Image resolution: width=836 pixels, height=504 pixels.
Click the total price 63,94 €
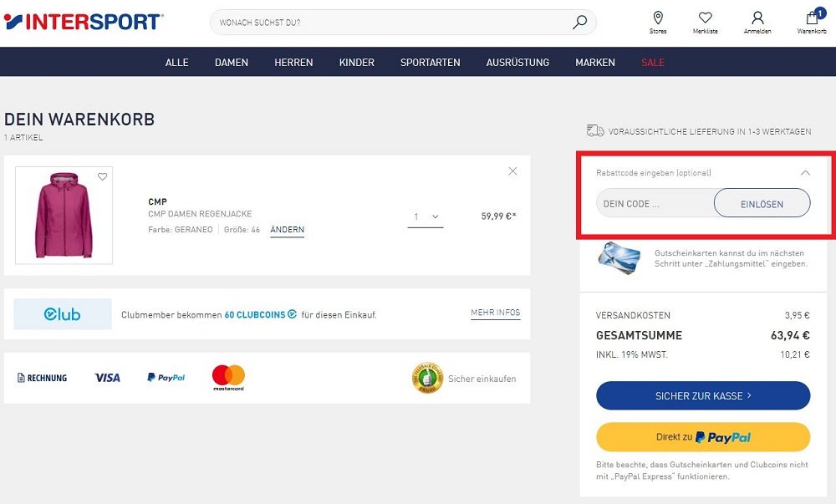pos(790,335)
